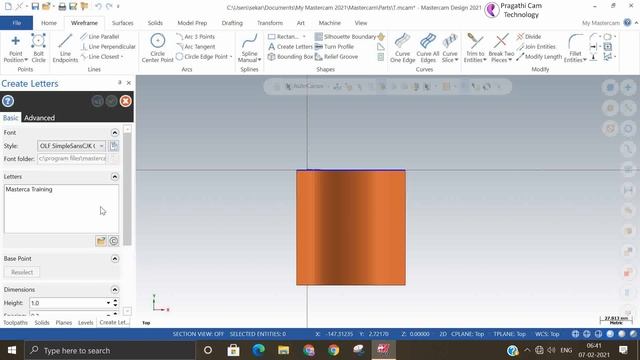Collapse the Font section
640x360 pixels.
click(115, 133)
